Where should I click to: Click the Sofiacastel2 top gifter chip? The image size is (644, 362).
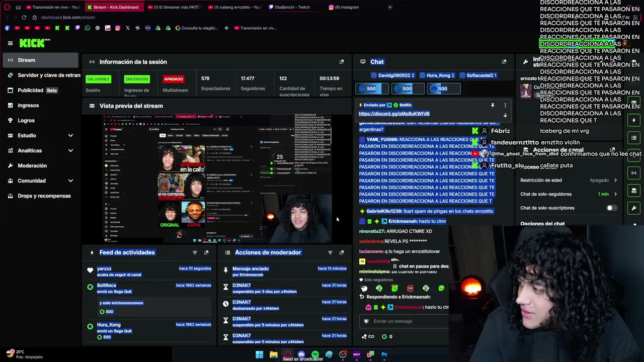click(477, 75)
